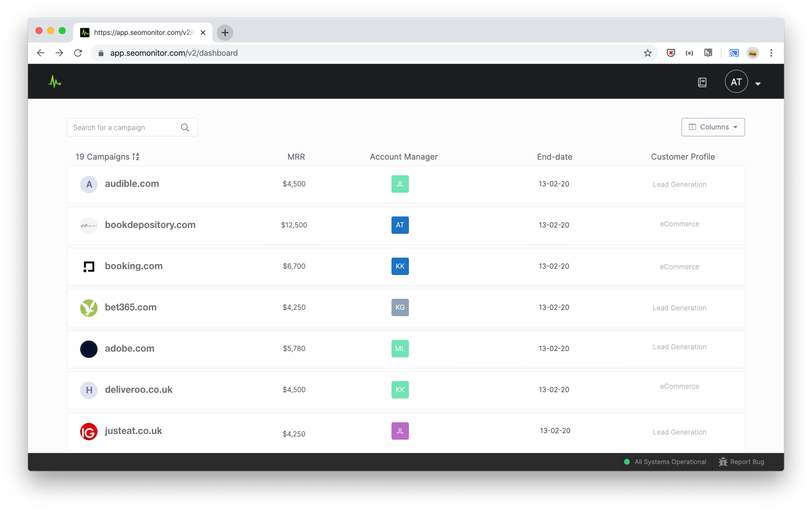Click the justeat.co.uk red logo icon
The image size is (812, 510).
click(89, 432)
